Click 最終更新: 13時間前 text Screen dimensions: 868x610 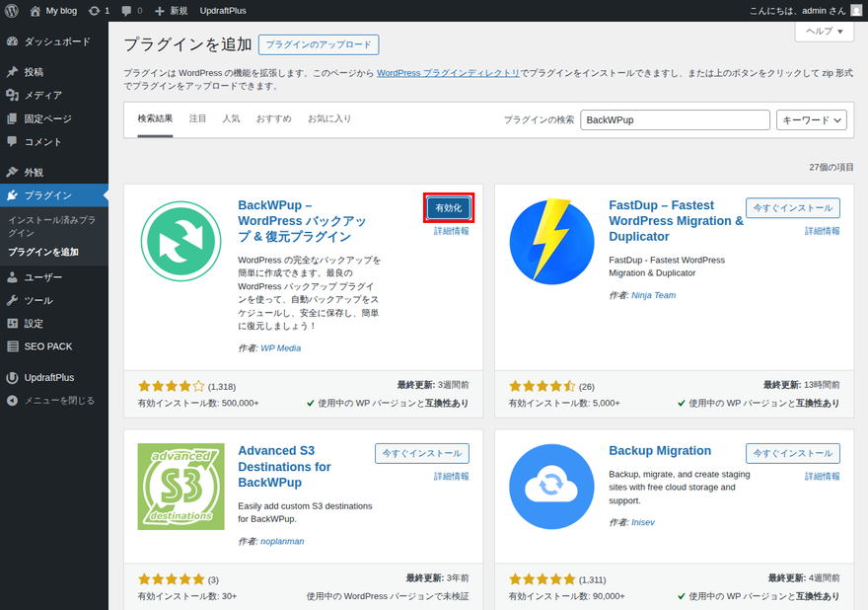coord(801,385)
